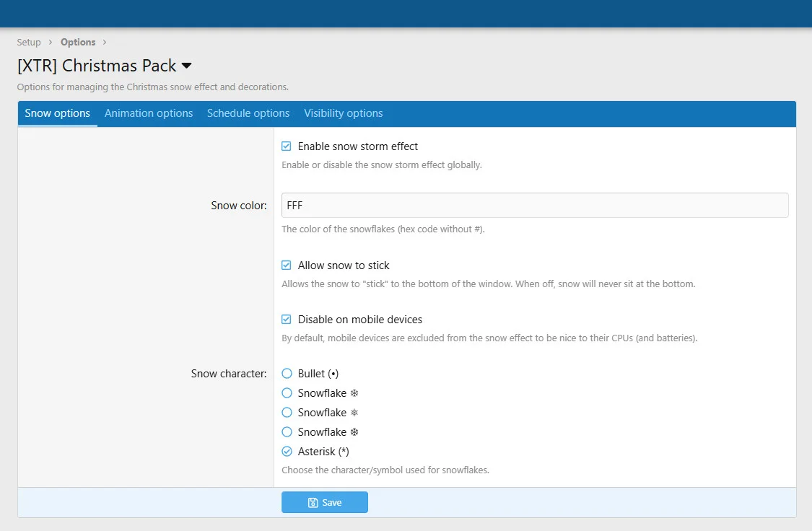
Task: Open the Schedule options tab
Action: [x=248, y=113]
